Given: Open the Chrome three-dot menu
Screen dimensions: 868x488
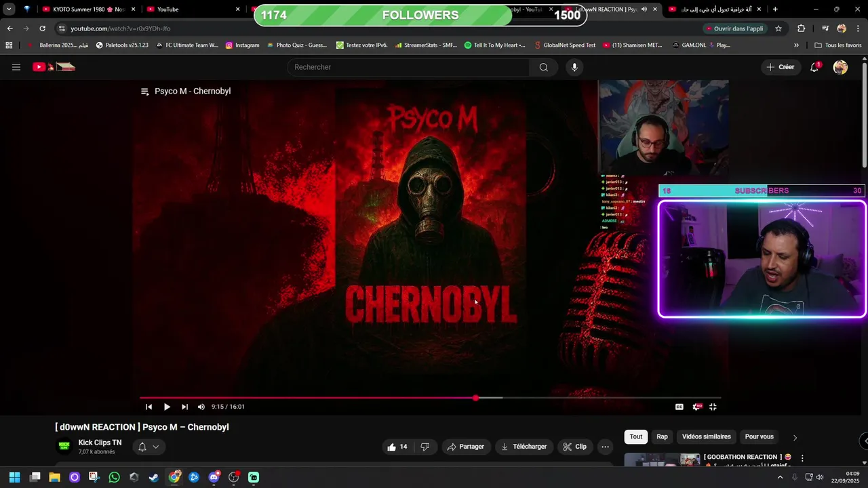Looking at the screenshot, I should [858, 28].
